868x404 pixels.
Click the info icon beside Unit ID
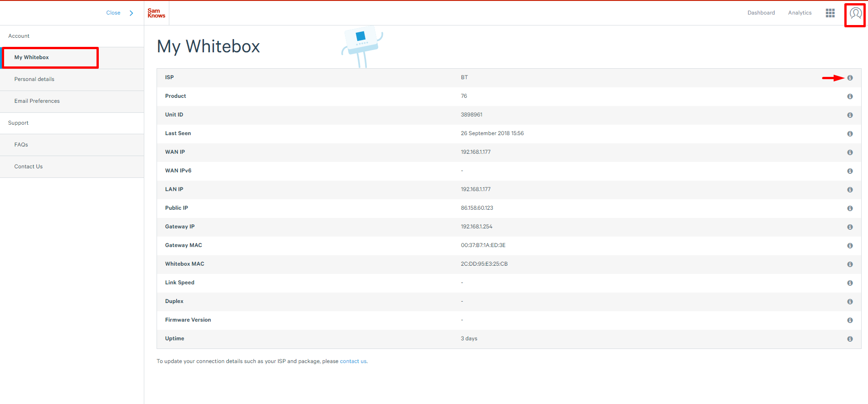click(850, 115)
